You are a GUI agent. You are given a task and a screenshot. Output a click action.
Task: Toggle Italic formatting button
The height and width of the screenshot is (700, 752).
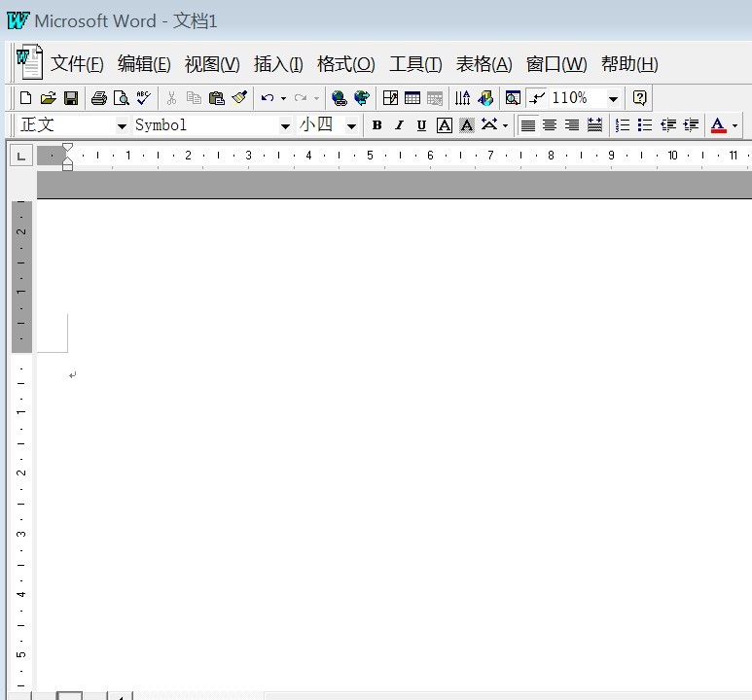(399, 125)
